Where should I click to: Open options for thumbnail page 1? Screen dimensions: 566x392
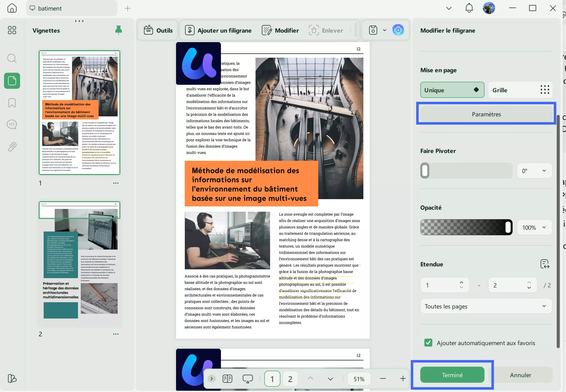(x=116, y=183)
